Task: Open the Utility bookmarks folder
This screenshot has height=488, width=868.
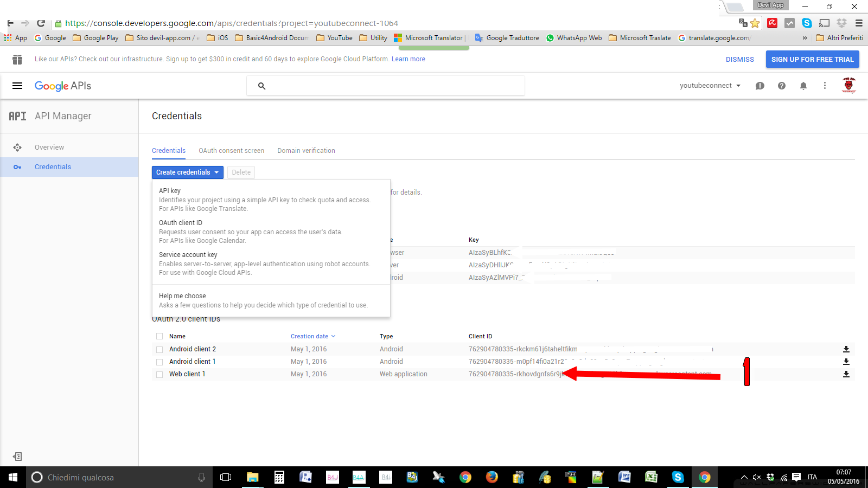Action: click(x=373, y=38)
